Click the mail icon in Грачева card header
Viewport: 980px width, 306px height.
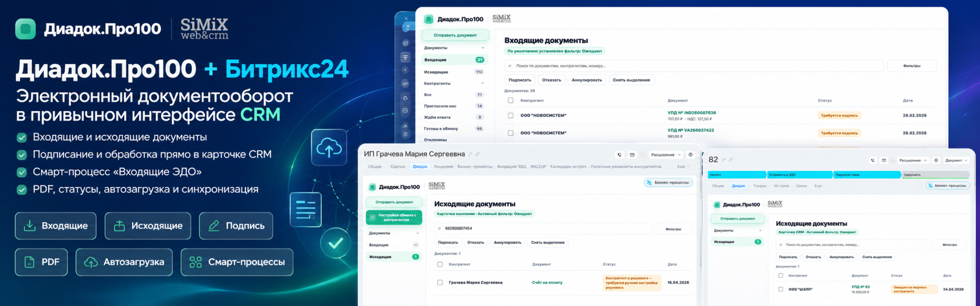(x=632, y=155)
